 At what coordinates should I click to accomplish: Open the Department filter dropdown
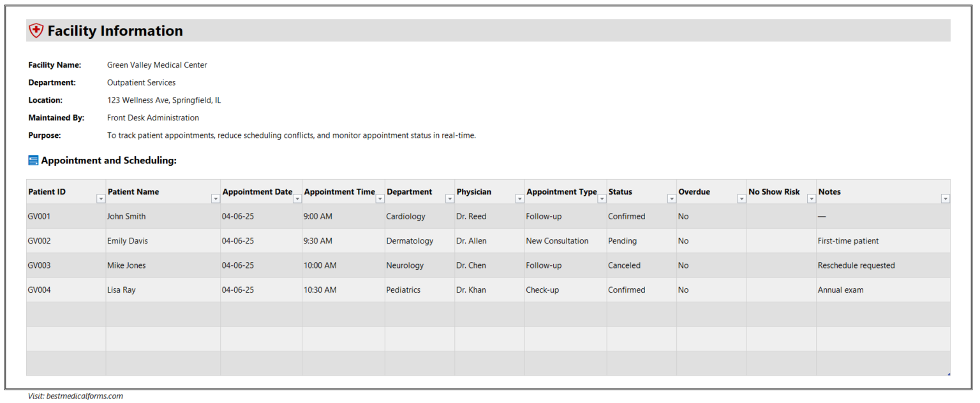tap(450, 199)
